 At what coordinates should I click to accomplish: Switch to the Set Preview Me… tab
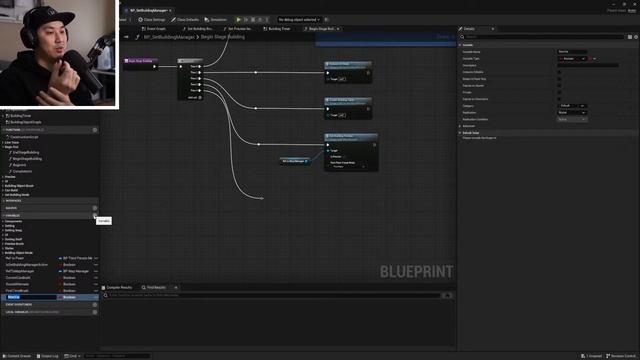tap(238, 29)
